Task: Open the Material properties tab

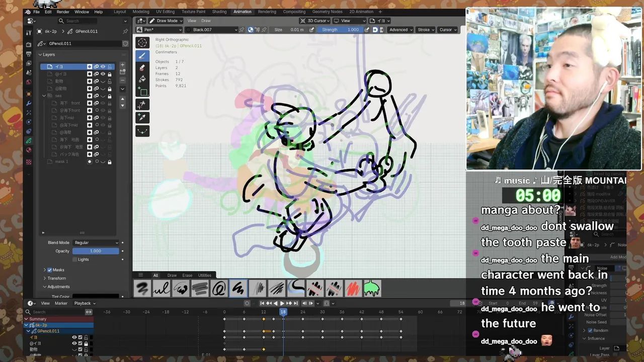Action: pos(29,150)
